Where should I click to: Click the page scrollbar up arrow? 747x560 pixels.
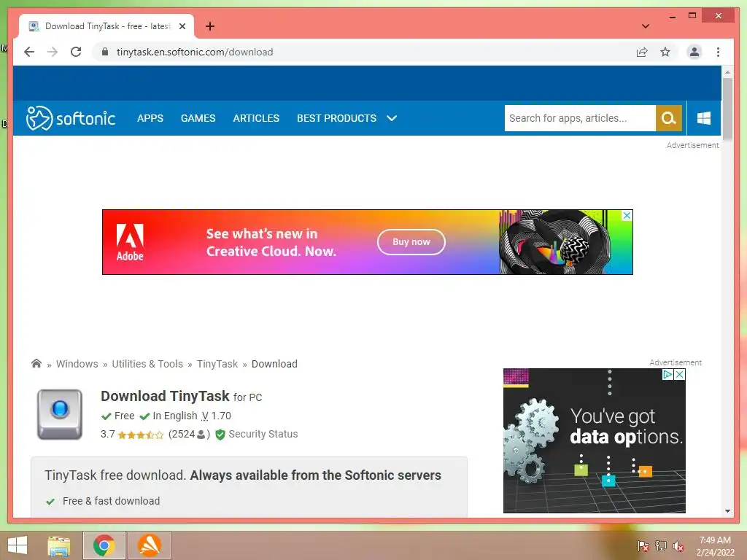coord(727,72)
